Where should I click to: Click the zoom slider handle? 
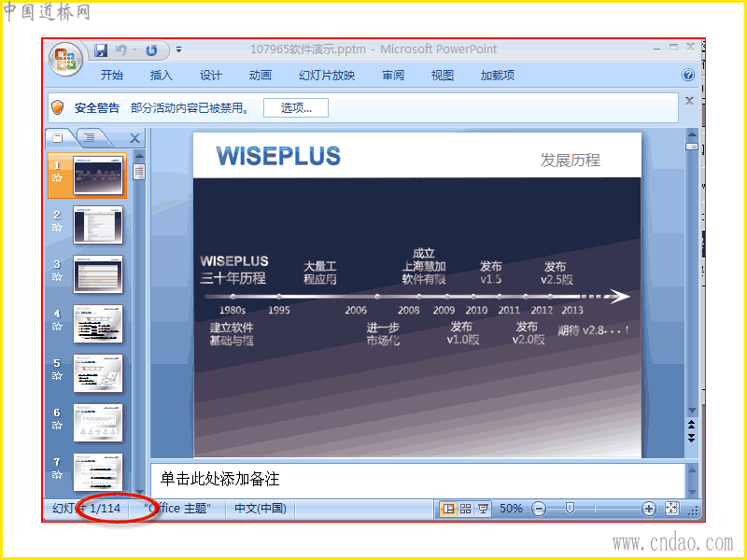coord(570,509)
